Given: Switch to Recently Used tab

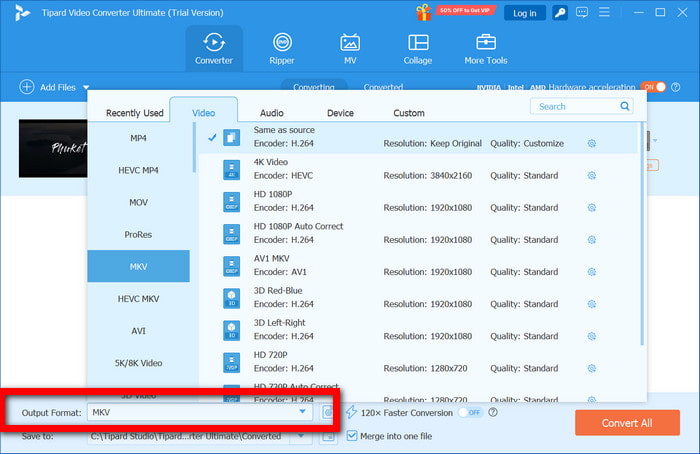Looking at the screenshot, I should 134,113.
